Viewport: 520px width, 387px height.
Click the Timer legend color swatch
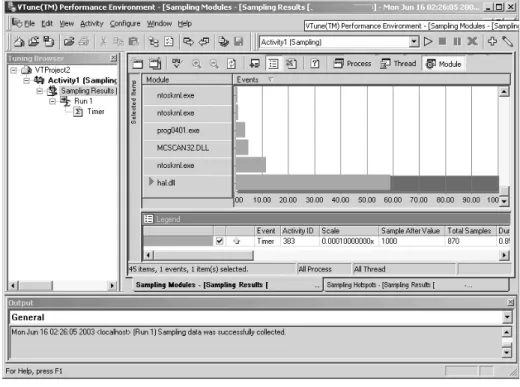178,241
